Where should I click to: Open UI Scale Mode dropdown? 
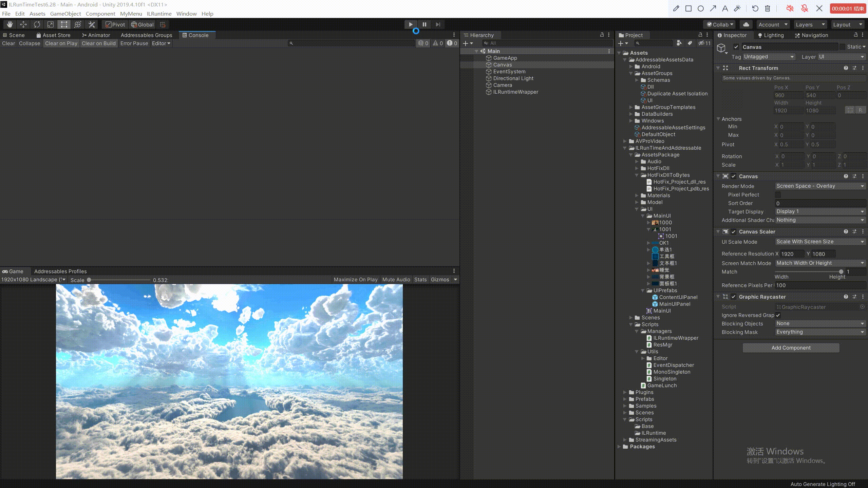820,242
